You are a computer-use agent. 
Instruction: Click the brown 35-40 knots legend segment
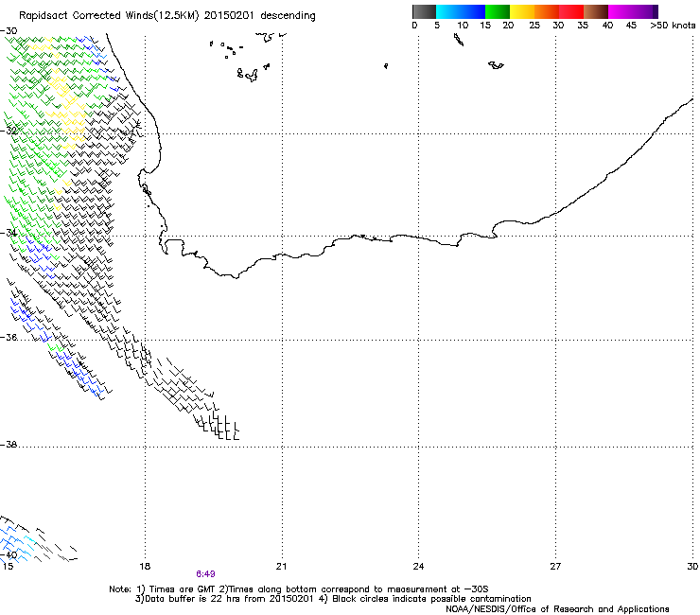click(596, 11)
